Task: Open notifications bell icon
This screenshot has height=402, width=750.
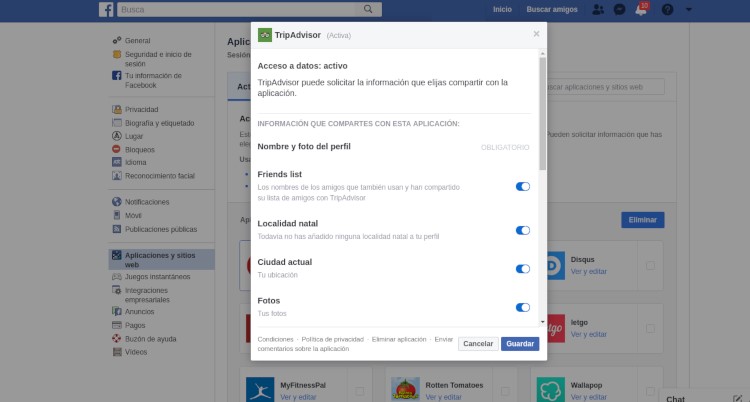Action: pyautogui.click(x=641, y=9)
